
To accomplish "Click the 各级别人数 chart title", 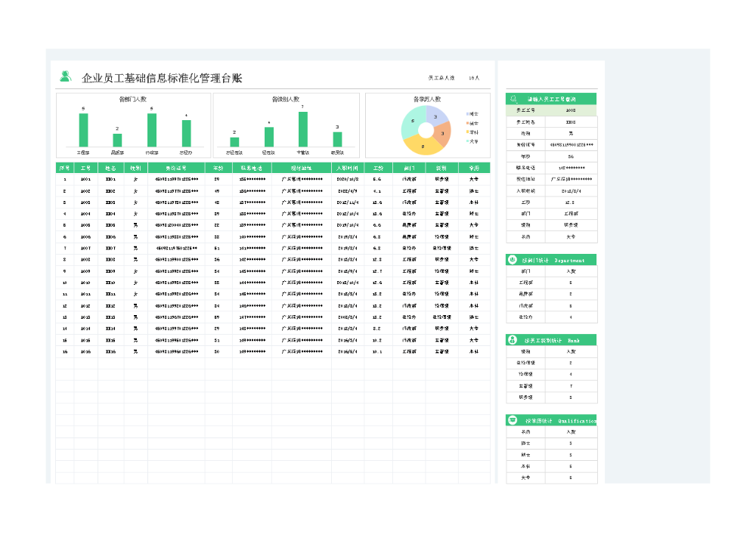I will pos(286,99).
